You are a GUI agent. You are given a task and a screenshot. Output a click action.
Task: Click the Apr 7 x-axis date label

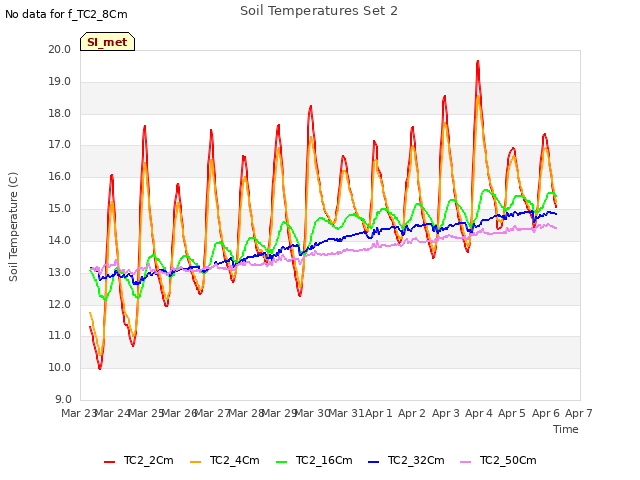click(x=579, y=413)
